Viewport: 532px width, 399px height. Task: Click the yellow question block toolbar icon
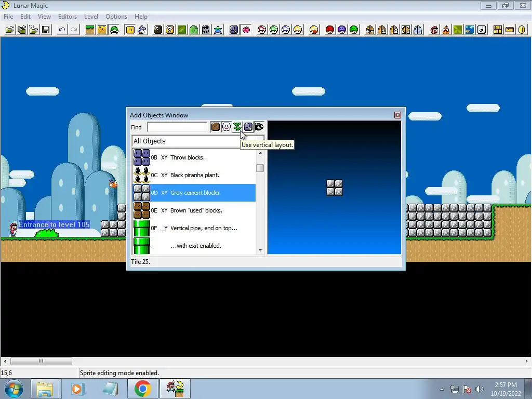point(170,30)
